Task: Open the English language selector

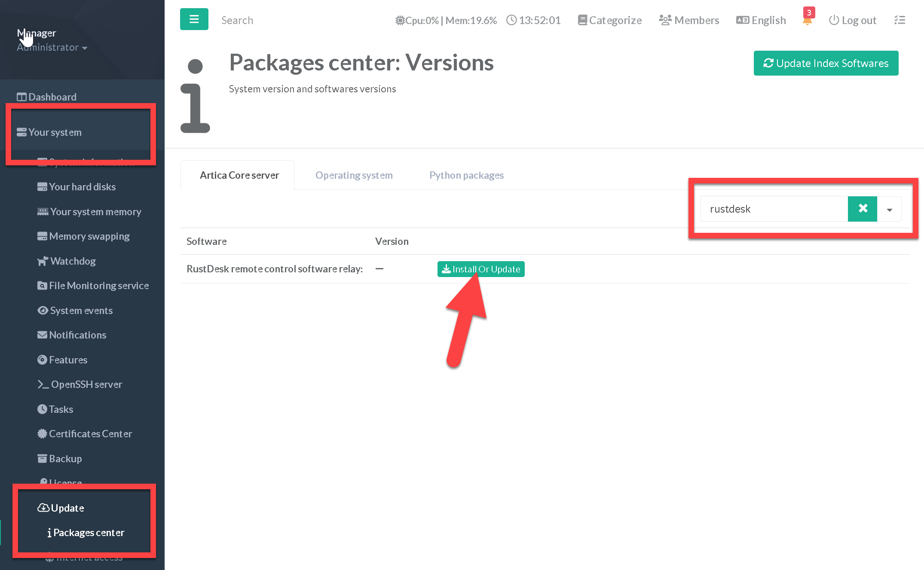Action: pyautogui.click(x=761, y=20)
